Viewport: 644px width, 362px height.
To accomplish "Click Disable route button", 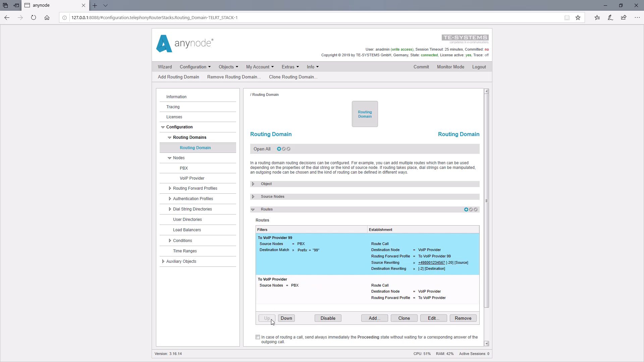I will tap(328, 318).
